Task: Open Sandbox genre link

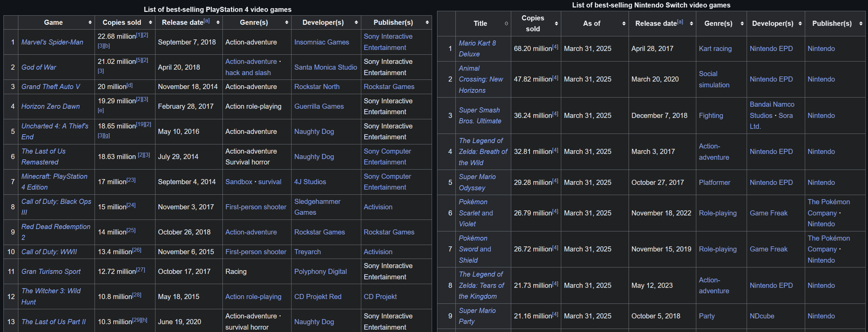Action: pyautogui.click(x=239, y=182)
